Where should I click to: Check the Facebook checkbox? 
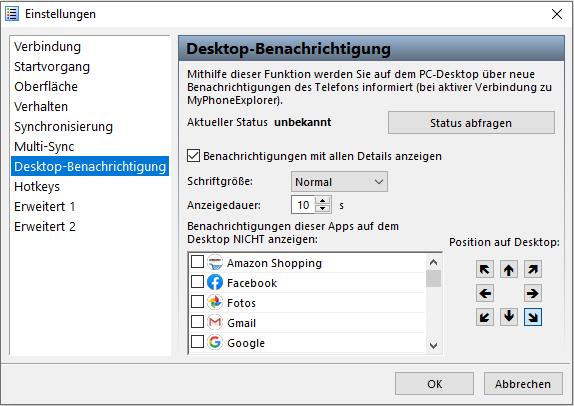[x=198, y=282]
